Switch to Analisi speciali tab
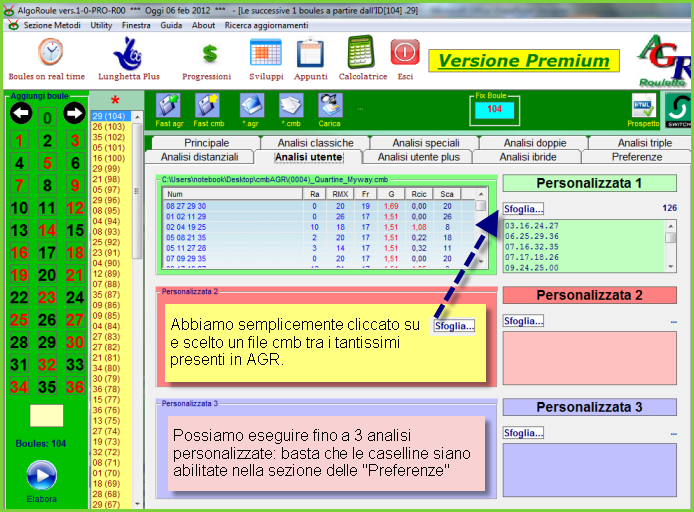The width and height of the screenshot is (694, 512). (426, 143)
